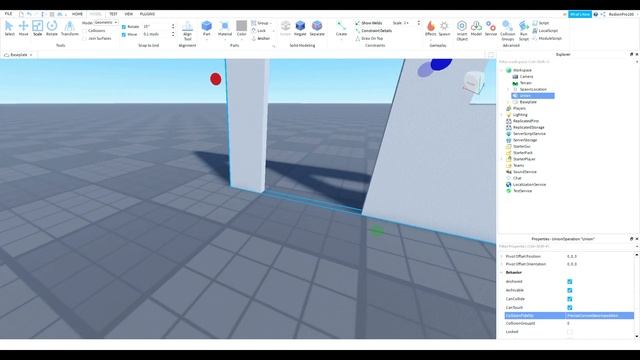
Task: Click the Create constraint tool
Action: pos(341,29)
